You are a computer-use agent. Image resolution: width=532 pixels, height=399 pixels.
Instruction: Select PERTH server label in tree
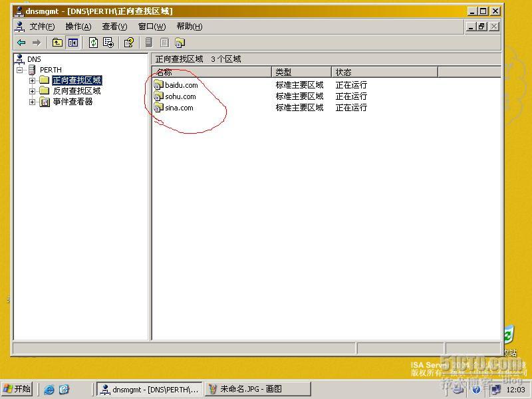pos(51,70)
